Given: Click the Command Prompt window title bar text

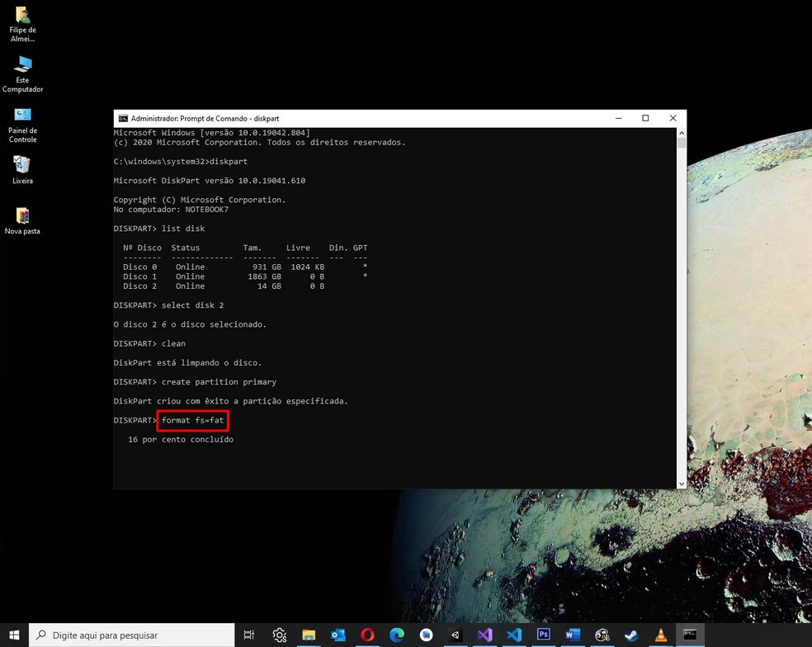Looking at the screenshot, I should [205, 119].
